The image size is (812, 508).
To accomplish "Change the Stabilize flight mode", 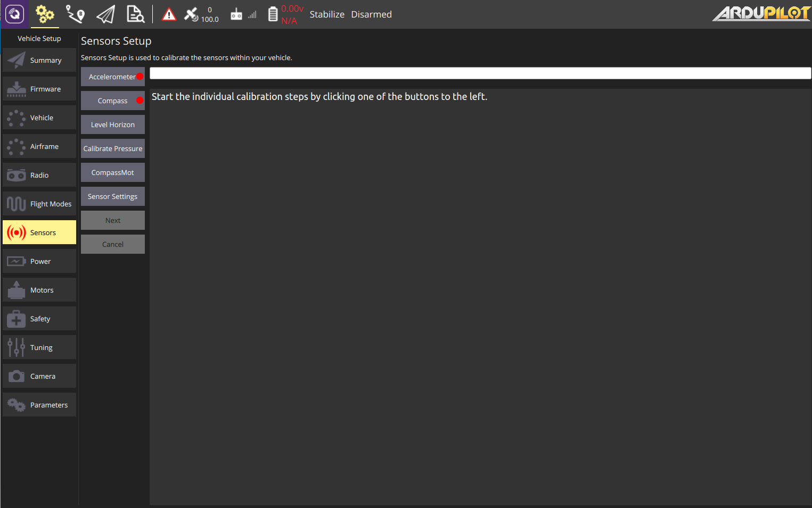I will [x=327, y=14].
